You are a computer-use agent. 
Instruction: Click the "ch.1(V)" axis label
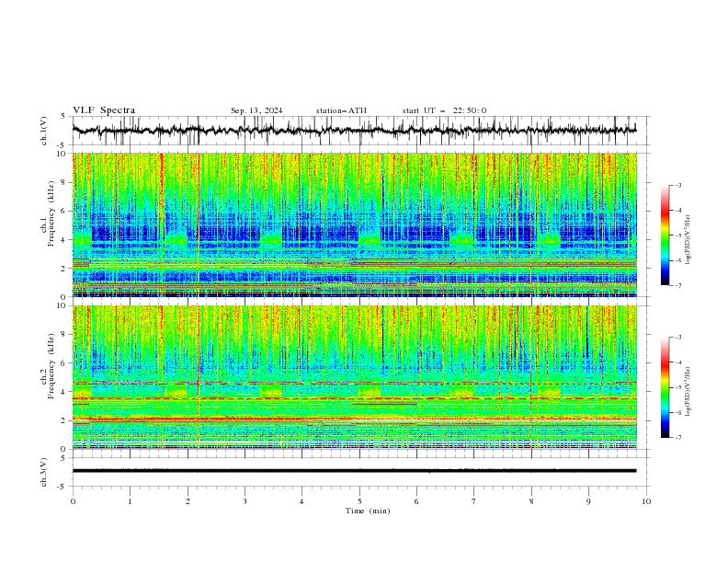[44, 131]
